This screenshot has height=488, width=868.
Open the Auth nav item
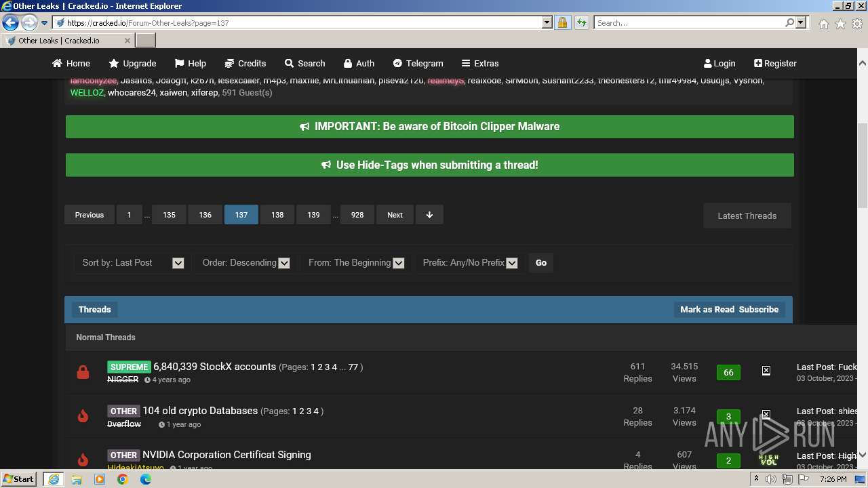(x=359, y=63)
